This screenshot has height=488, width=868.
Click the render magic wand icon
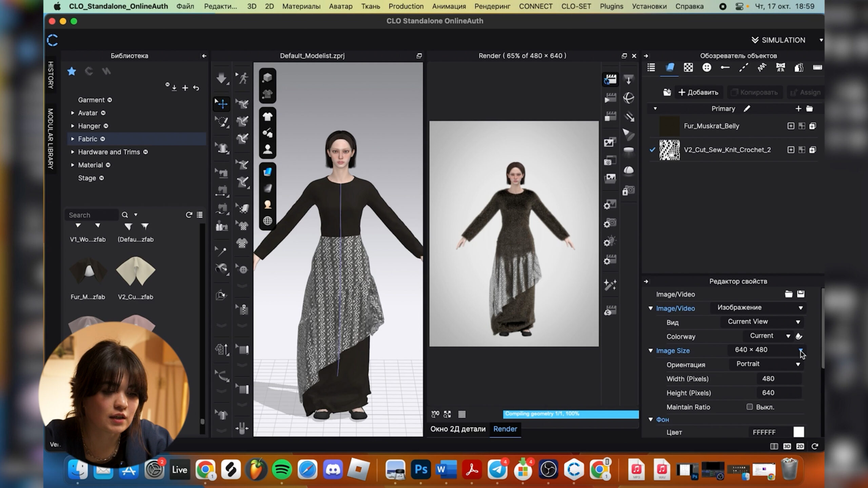coord(610,285)
